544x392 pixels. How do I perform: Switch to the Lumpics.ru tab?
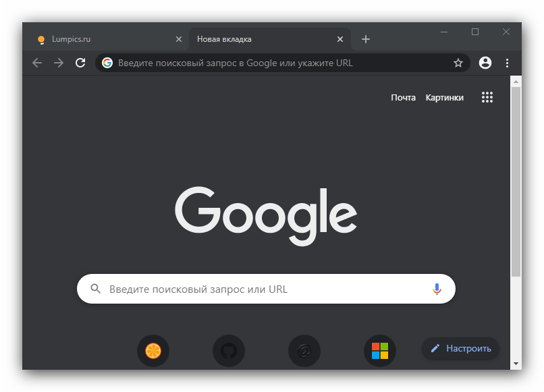click(101, 39)
